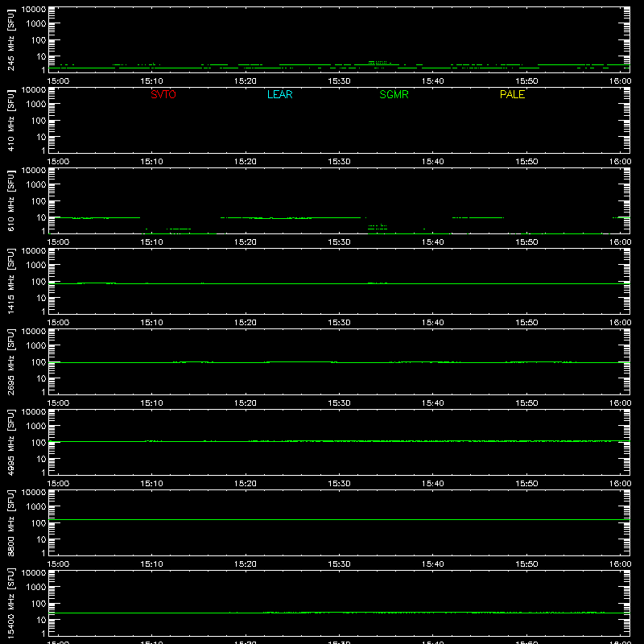This screenshot has height=644, width=644.
Task: Click the green flux trace in 8800 MHz plot
Action: tap(339, 519)
